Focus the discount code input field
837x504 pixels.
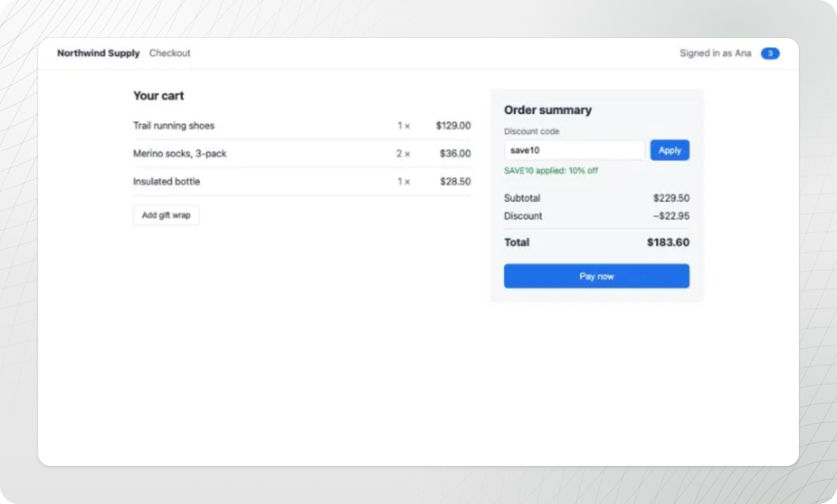(x=574, y=150)
